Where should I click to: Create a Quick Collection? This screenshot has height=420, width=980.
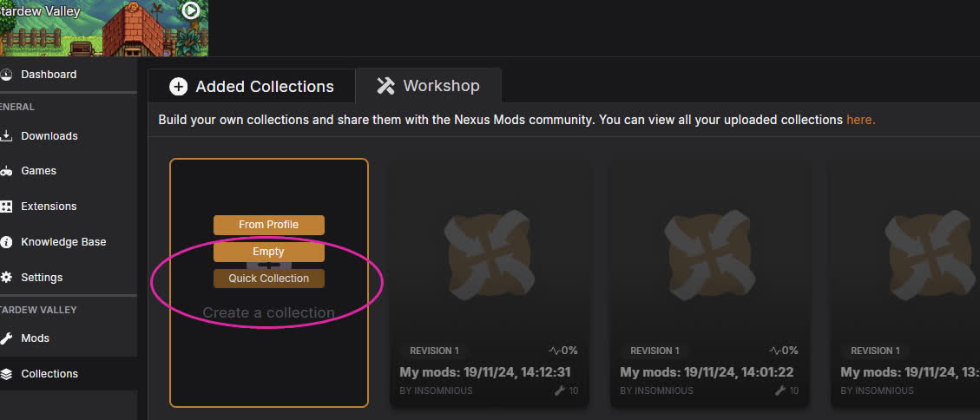(x=269, y=279)
